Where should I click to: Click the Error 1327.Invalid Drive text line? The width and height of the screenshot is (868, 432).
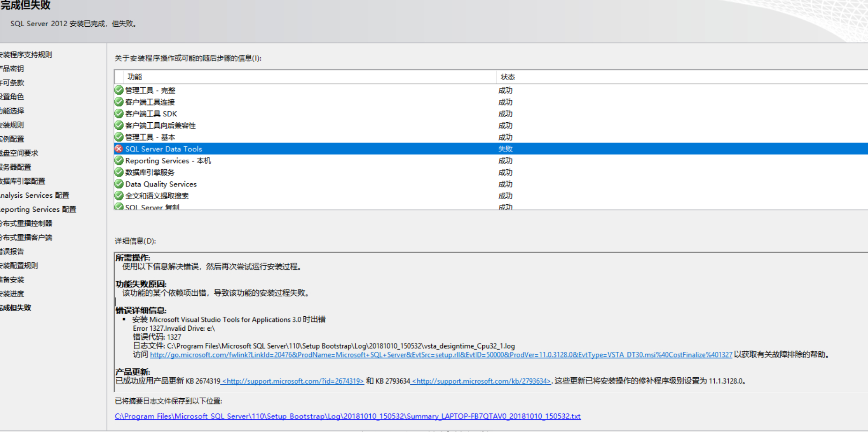coord(174,328)
